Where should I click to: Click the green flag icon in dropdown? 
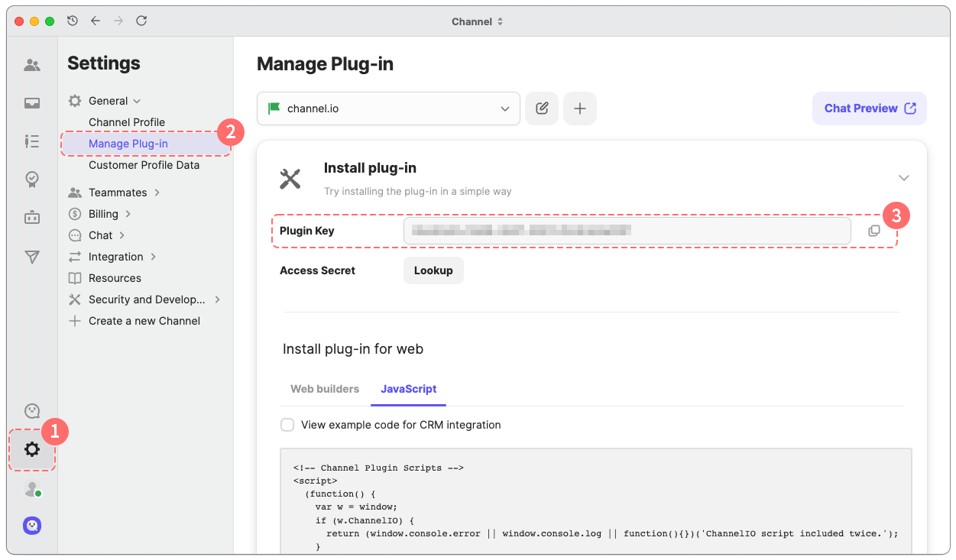pos(274,108)
